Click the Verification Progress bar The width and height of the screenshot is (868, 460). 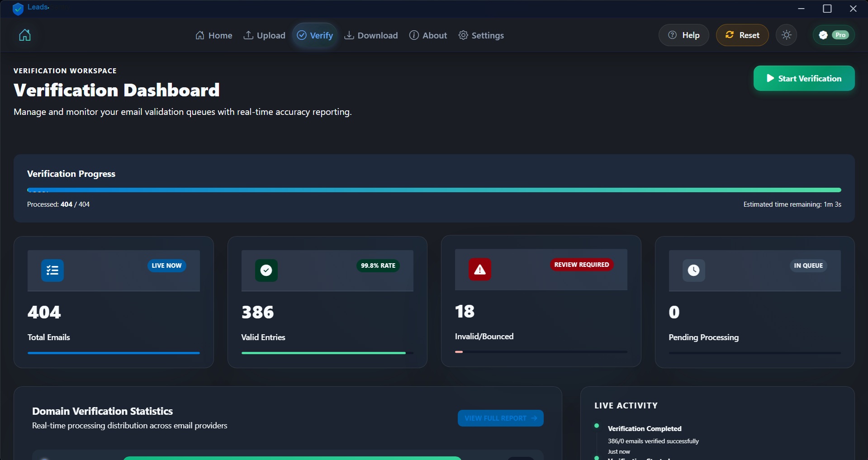(x=434, y=190)
